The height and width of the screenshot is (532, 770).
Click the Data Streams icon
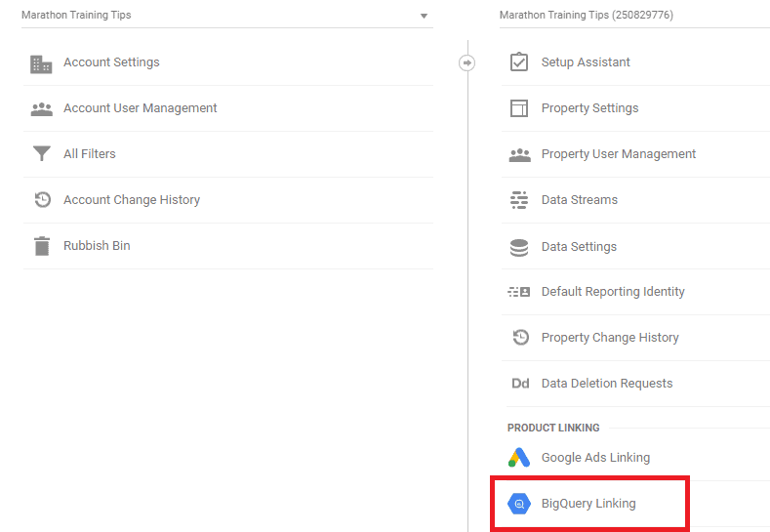(519, 200)
